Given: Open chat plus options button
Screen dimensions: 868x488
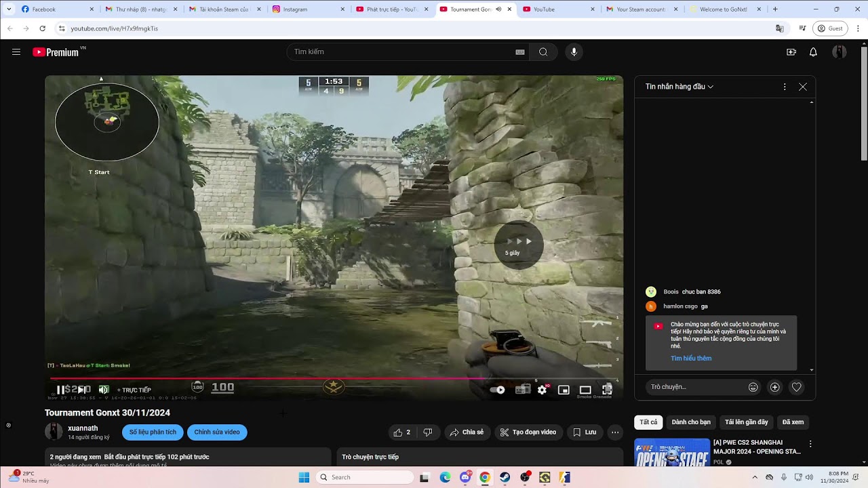Looking at the screenshot, I should (775, 387).
